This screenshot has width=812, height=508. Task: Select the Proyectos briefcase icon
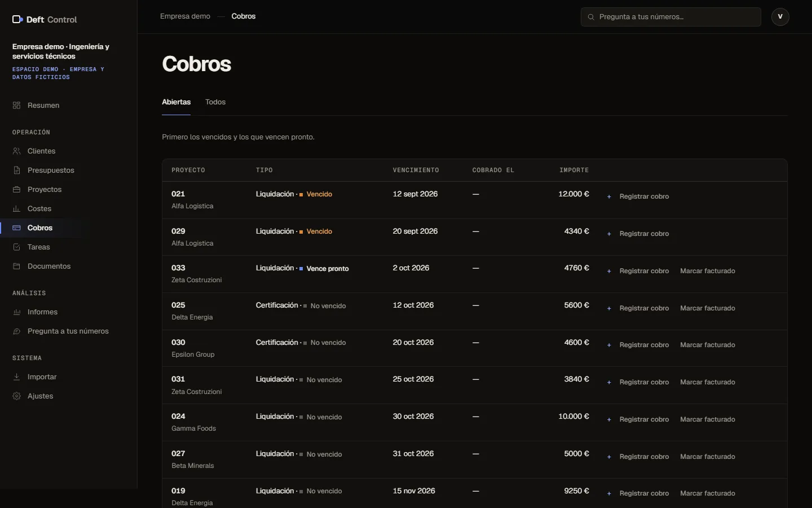(16, 190)
